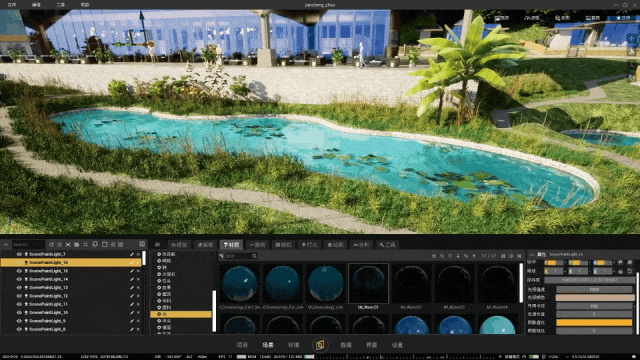Hide ScenePointLight_13 using eye icon
The height and width of the screenshot is (360, 640).
tap(19, 288)
